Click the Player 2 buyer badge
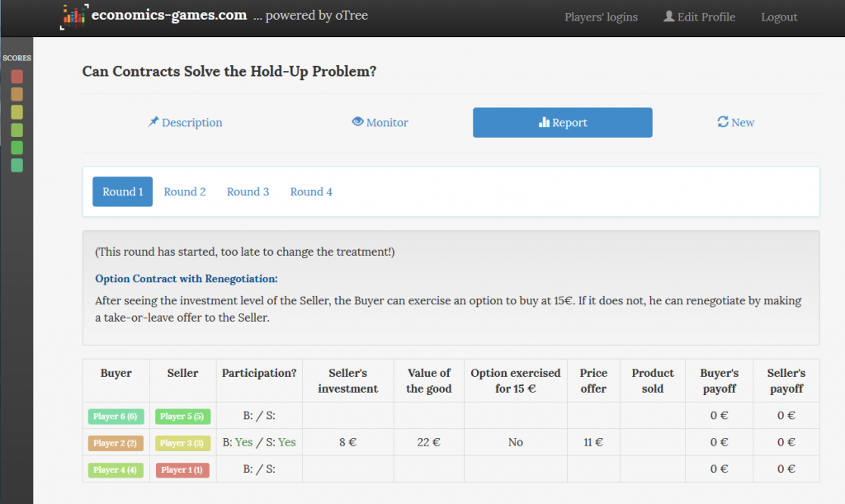The image size is (845, 504). pos(116,443)
